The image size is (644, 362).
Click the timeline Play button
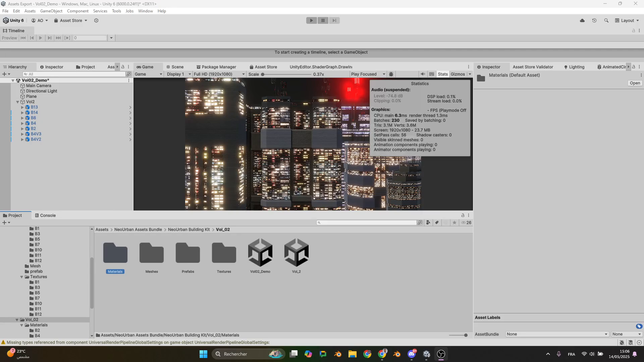[41, 38]
